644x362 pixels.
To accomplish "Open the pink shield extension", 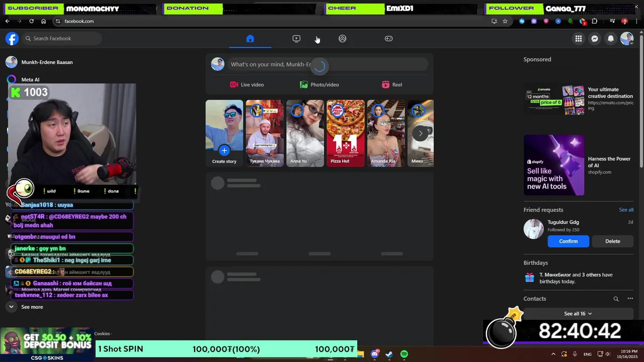I will 546,21.
